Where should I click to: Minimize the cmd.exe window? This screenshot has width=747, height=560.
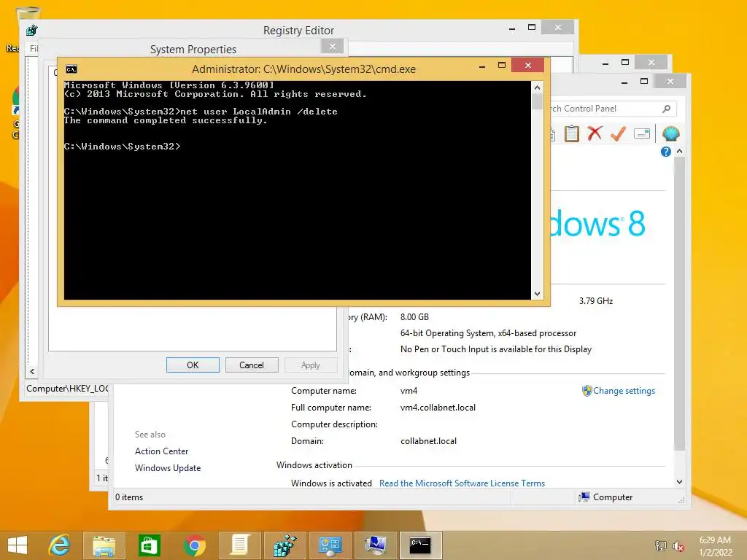pyautogui.click(x=482, y=65)
